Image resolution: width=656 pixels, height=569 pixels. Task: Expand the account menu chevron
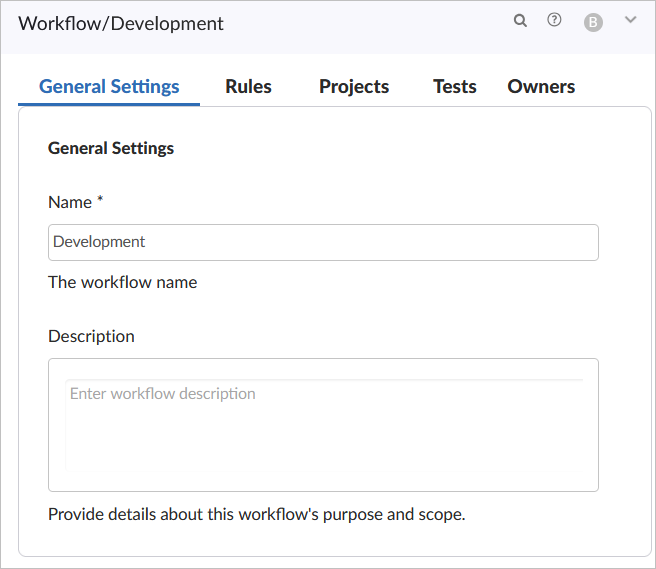click(x=630, y=19)
